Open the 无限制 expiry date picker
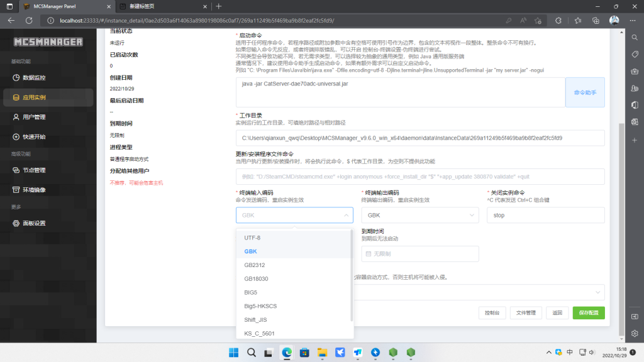 click(x=419, y=254)
